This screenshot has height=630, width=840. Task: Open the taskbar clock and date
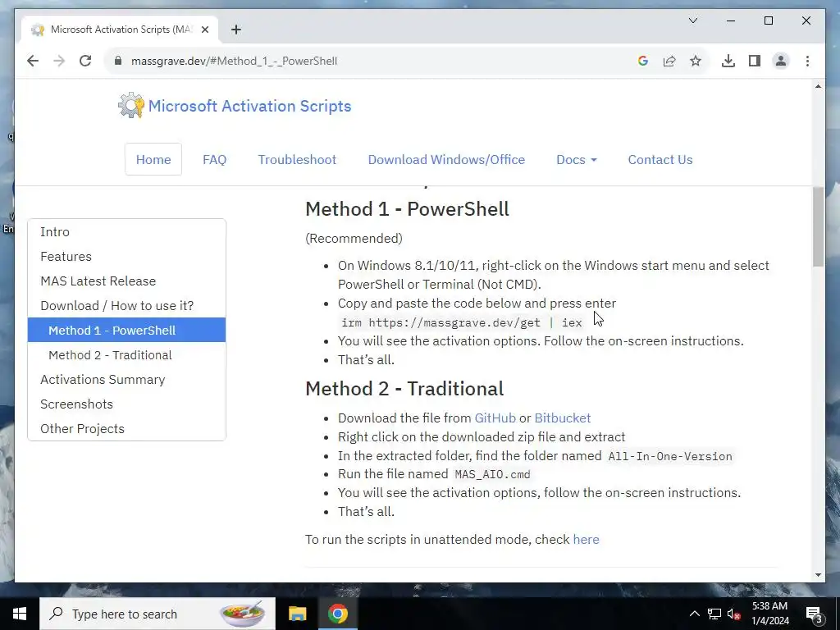769,614
